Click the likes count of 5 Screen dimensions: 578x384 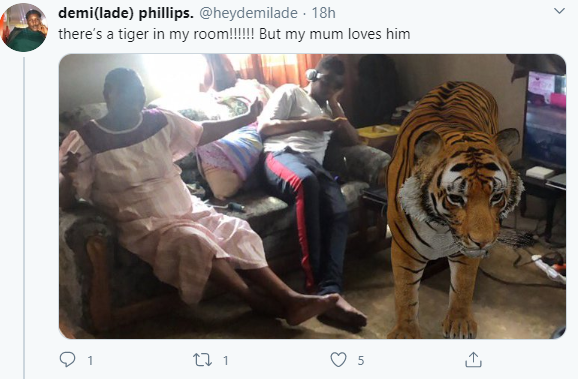click(361, 360)
